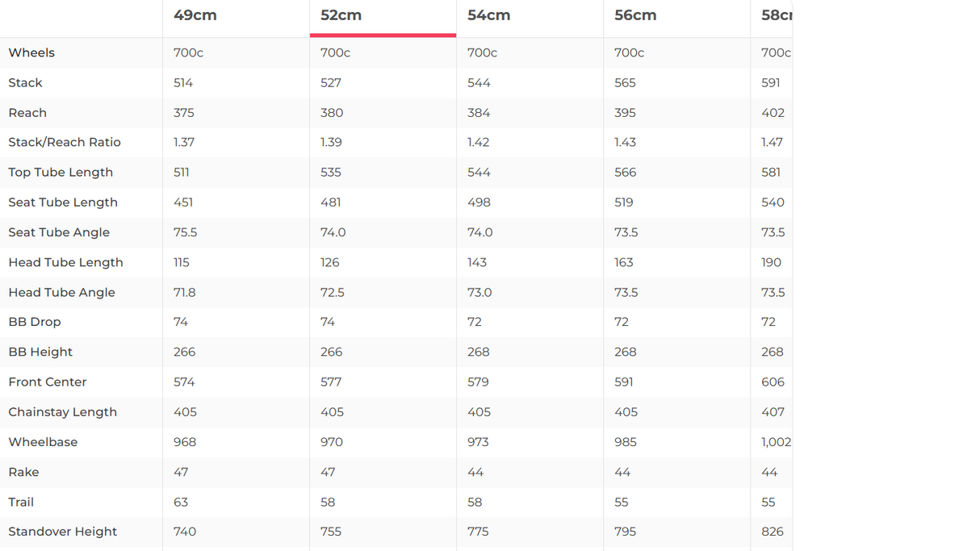
Task: Click the Wheels row label
Action: (31, 52)
